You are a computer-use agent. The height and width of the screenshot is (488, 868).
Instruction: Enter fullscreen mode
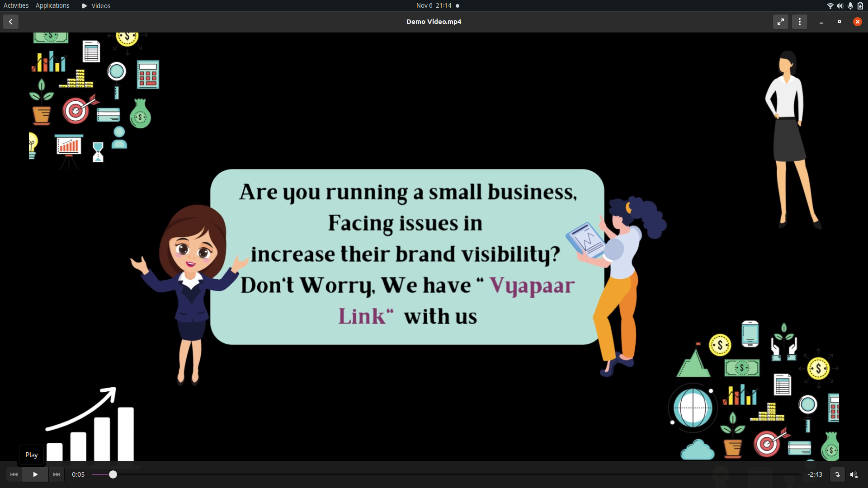tap(781, 22)
